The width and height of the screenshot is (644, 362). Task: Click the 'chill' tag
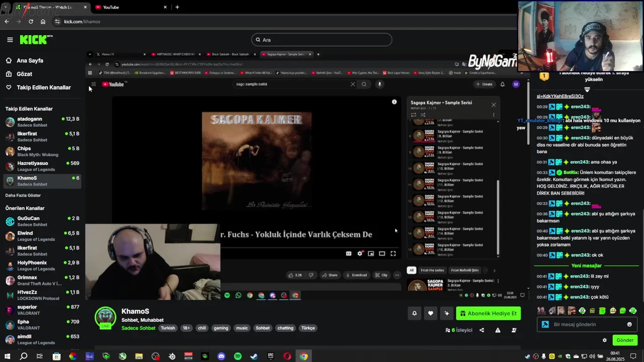202,328
